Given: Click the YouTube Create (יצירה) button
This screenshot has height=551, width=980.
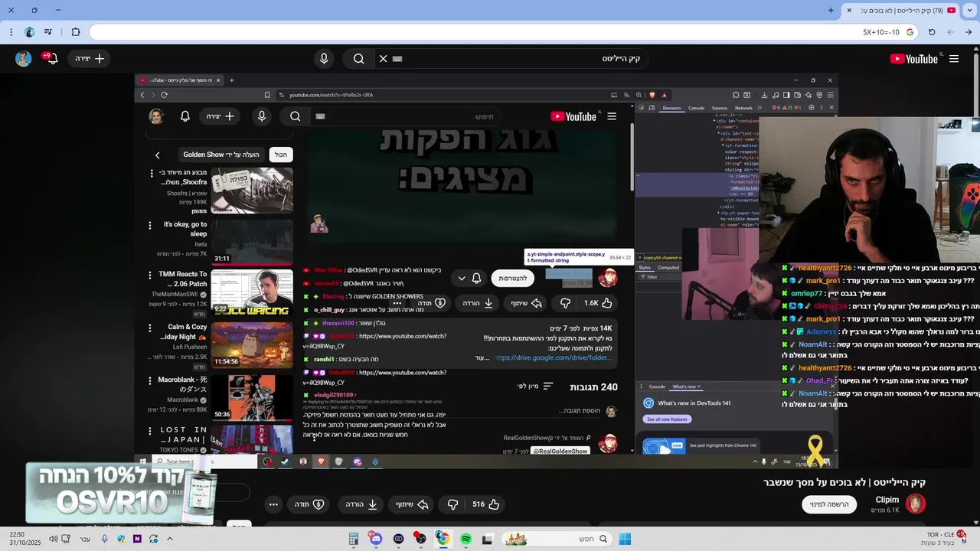Looking at the screenshot, I should 90,59.
